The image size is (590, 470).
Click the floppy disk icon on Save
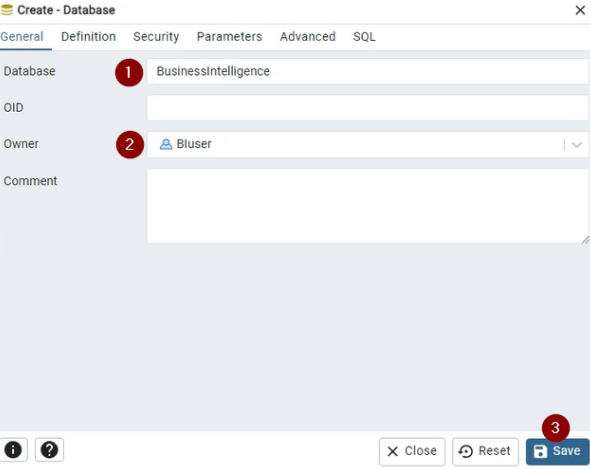pyautogui.click(x=540, y=451)
